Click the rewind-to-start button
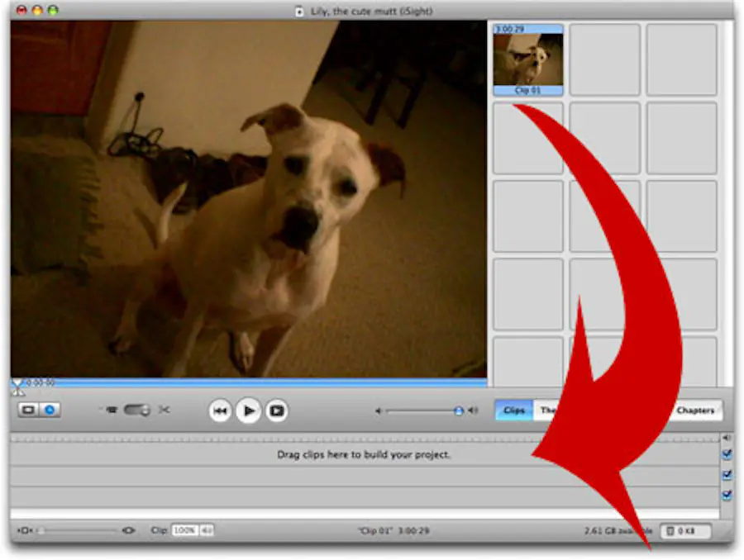744x560 pixels. (x=221, y=410)
